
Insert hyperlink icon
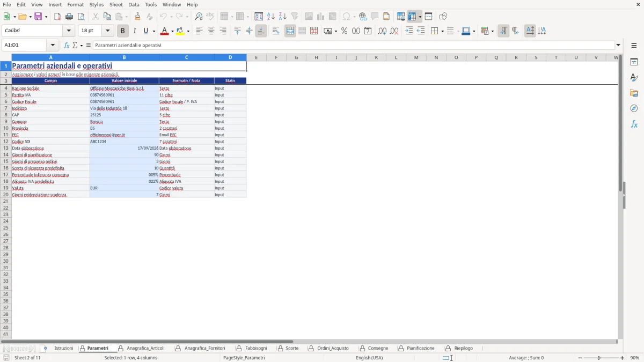tap(363, 17)
